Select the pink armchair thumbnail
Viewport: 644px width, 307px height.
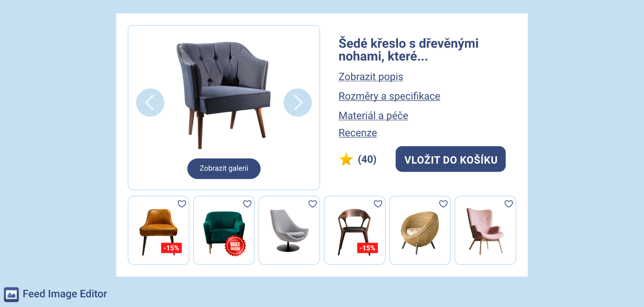[485, 230]
